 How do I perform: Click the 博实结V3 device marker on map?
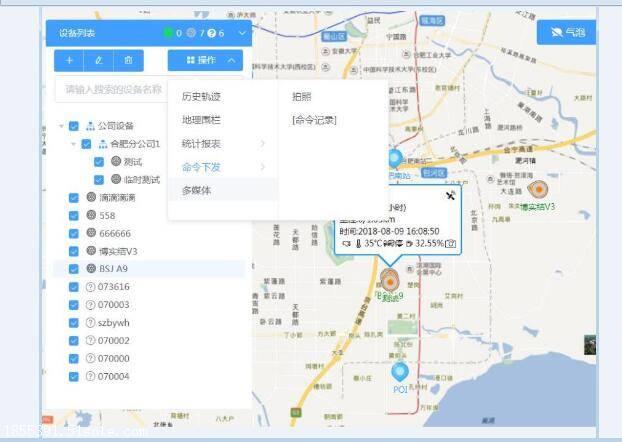click(540, 190)
